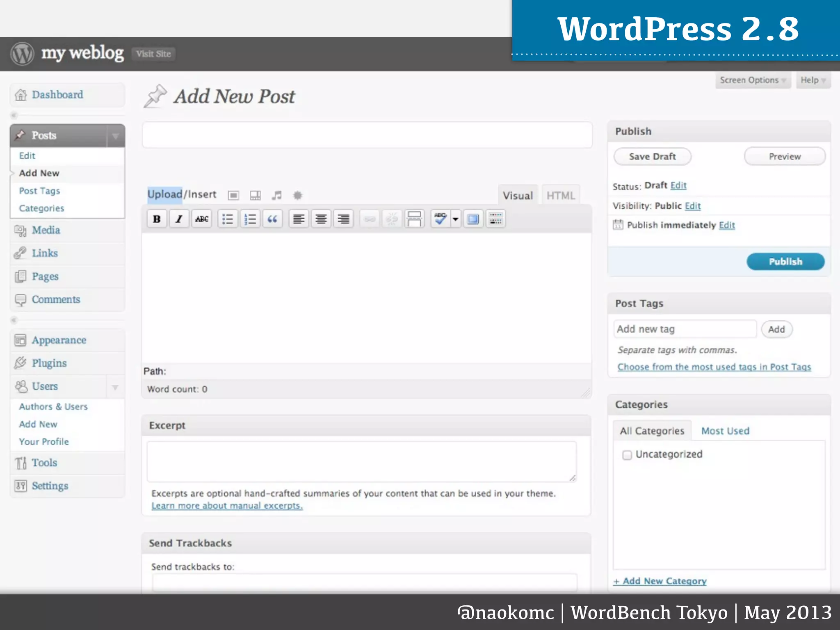This screenshot has height=630, width=840.
Task: Insert the More tag using the toolbar icon
Action: pyautogui.click(x=414, y=219)
